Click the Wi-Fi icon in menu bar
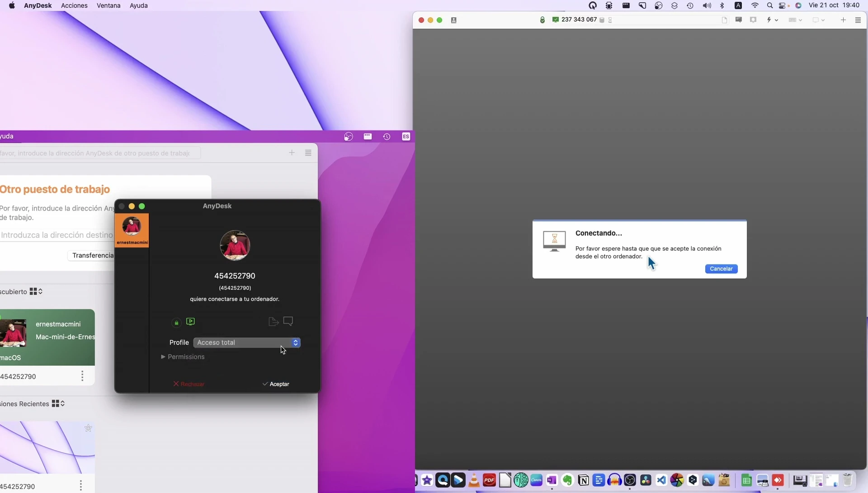 [x=755, y=5]
